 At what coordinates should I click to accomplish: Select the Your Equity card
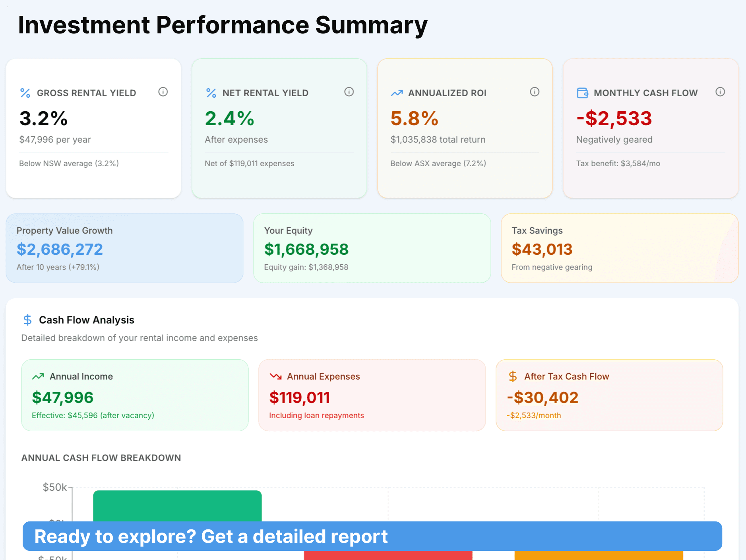tap(372, 248)
